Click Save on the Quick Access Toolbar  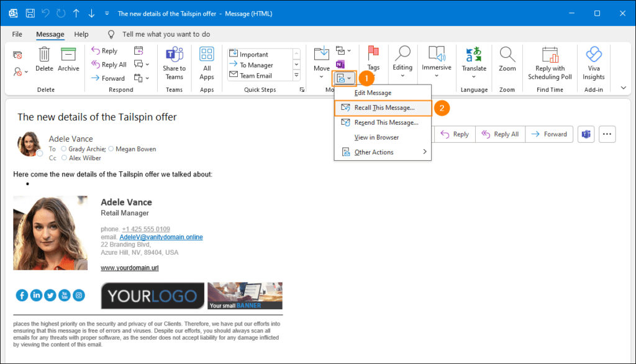tap(30, 13)
